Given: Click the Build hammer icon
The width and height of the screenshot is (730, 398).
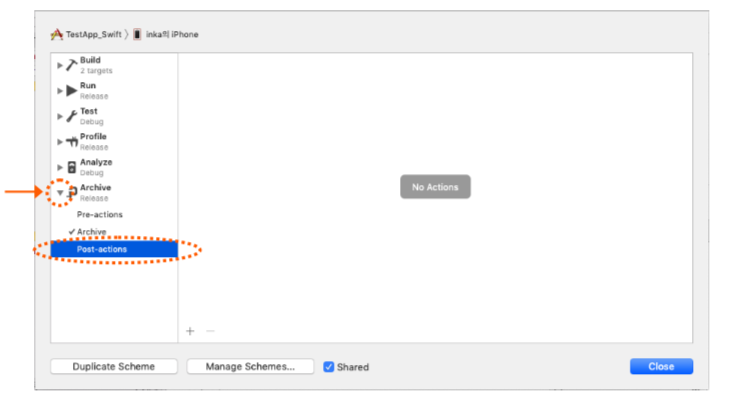Looking at the screenshot, I should click(x=71, y=65).
